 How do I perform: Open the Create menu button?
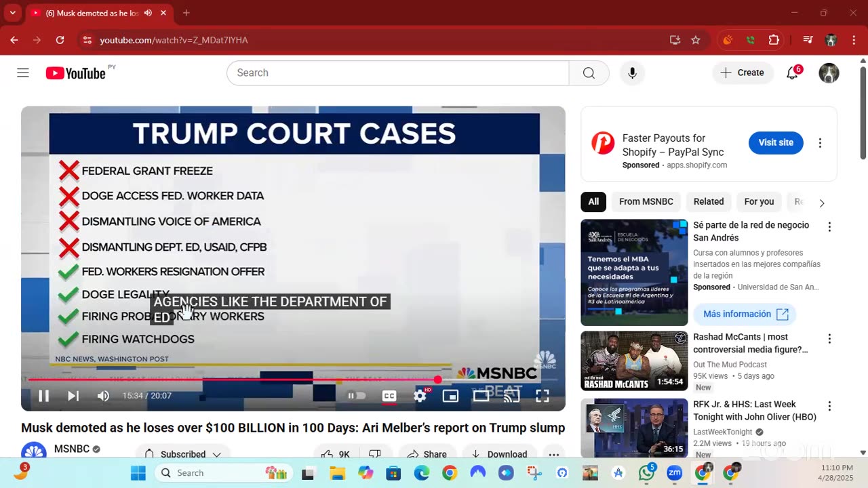point(743,73)
